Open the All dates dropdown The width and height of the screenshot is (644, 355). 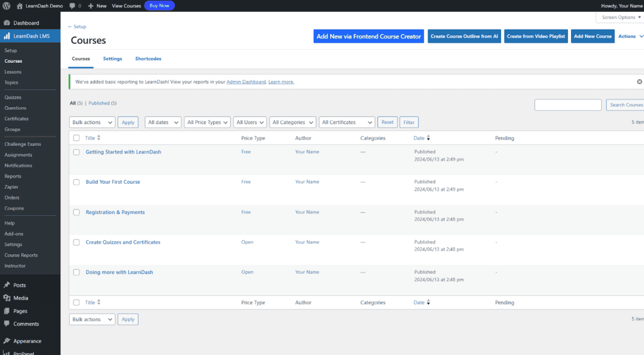click(x=163, y=123)
